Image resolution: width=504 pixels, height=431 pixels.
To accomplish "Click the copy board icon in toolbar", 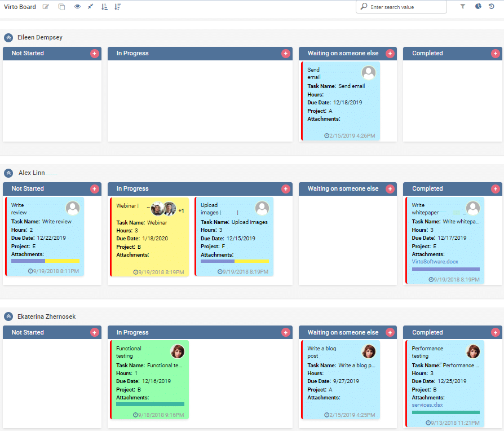I will click(61, 7).
